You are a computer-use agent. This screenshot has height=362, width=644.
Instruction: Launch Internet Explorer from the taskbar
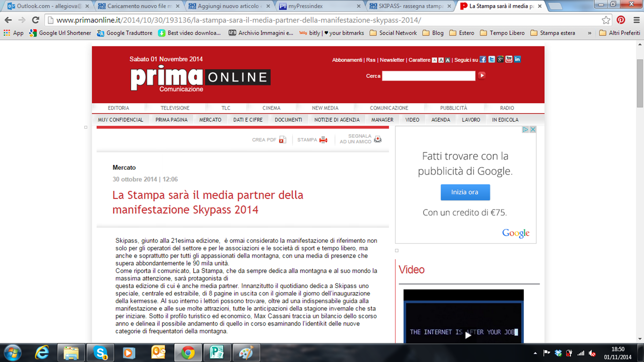[42, 353]
